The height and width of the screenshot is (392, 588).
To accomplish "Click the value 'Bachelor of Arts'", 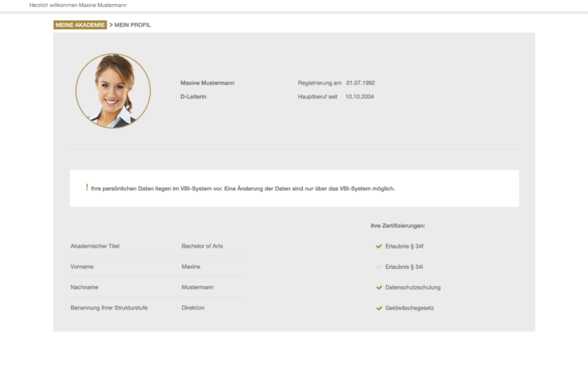I will coord(202,246).
